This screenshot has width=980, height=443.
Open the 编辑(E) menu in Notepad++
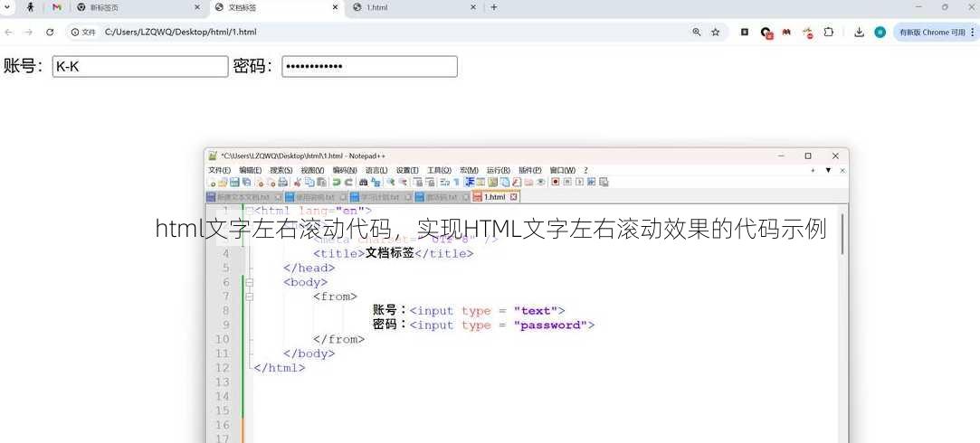(250, 170)
